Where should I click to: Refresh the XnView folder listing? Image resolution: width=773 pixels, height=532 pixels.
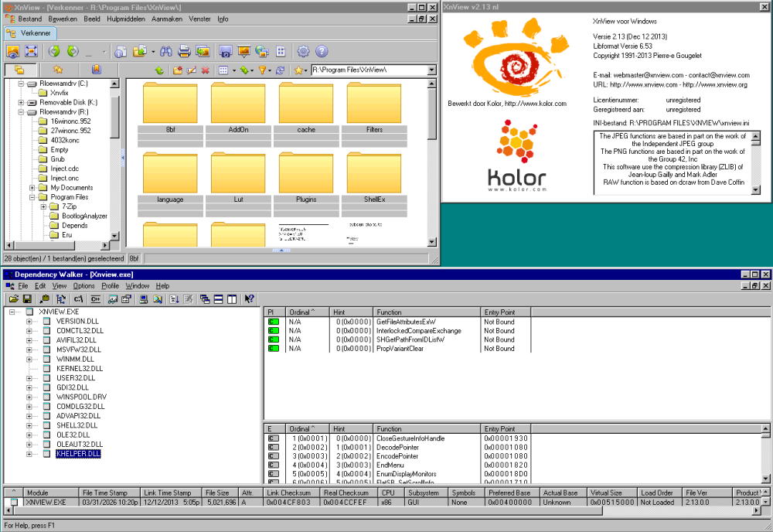coord(280,70)
